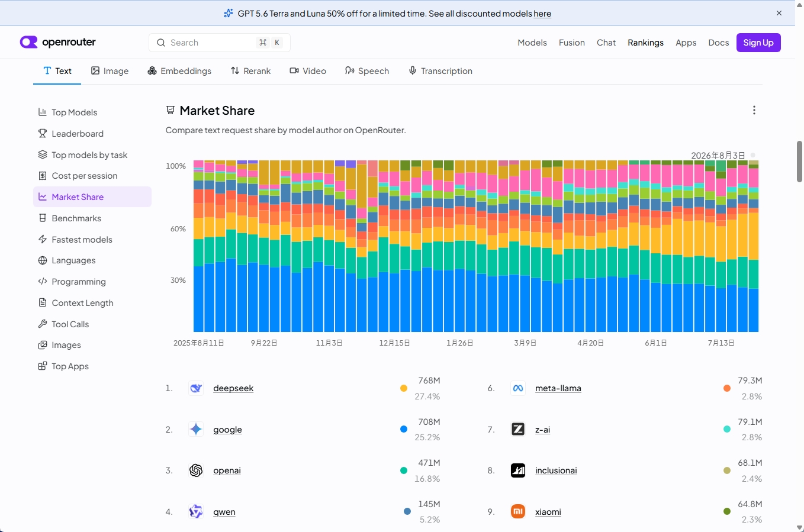
Task: Open the Apps nav link
Action: pyautogui.click(x=686, y=43)
